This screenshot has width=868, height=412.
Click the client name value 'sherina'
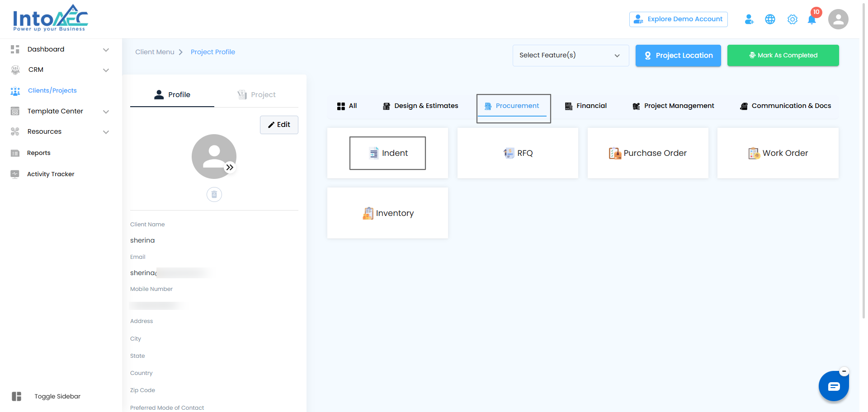(x=142, y=241)
